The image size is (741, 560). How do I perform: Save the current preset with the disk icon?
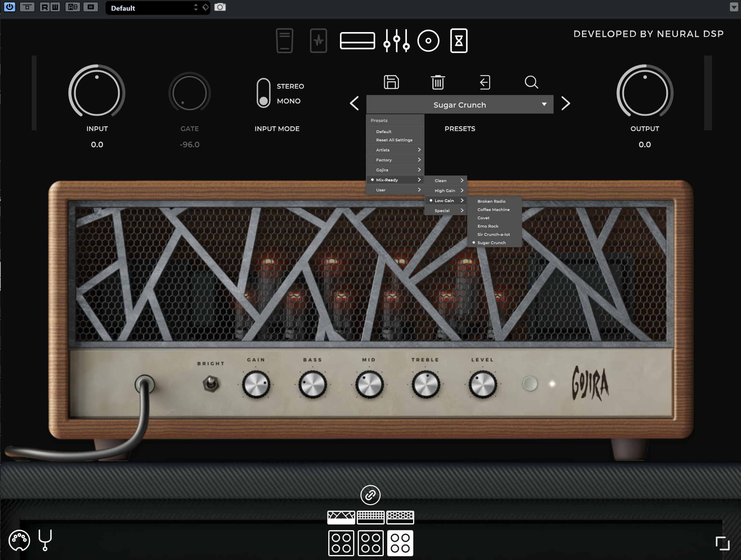391,82
